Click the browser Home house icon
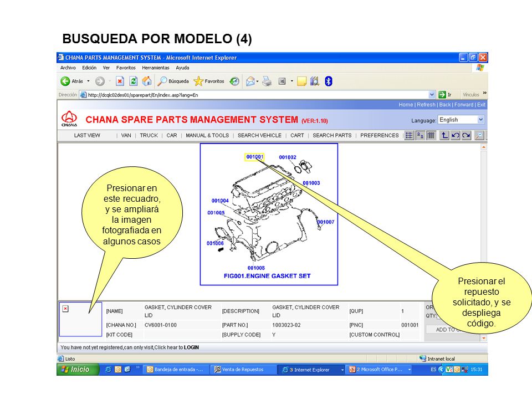532x399 pixels. tap(146, 81)
